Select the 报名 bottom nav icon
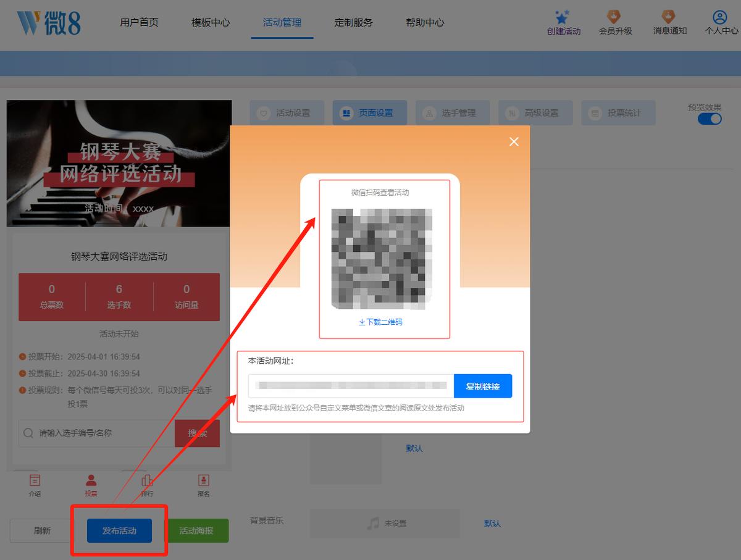741x560 pixels. pos(204,480)
